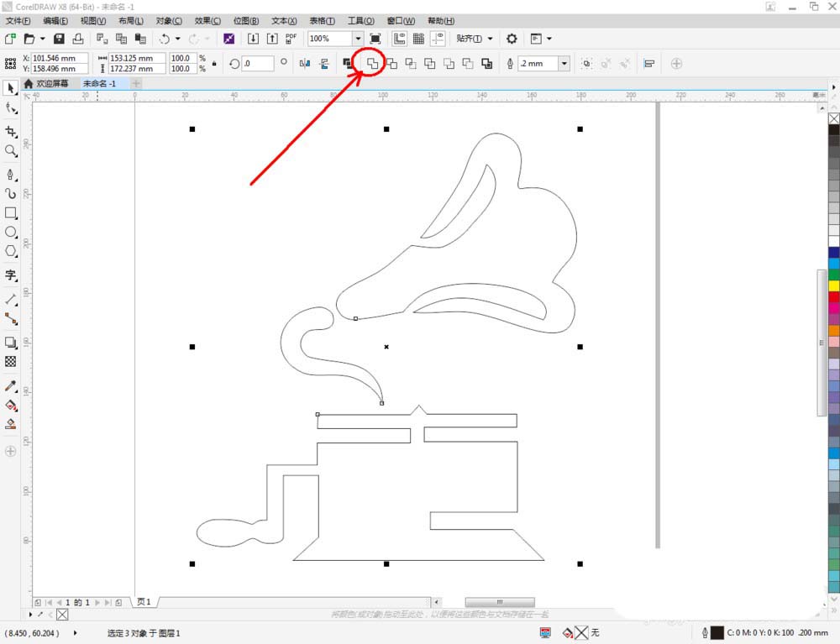Click the object width 153.125 mm field

coord(137,58)
